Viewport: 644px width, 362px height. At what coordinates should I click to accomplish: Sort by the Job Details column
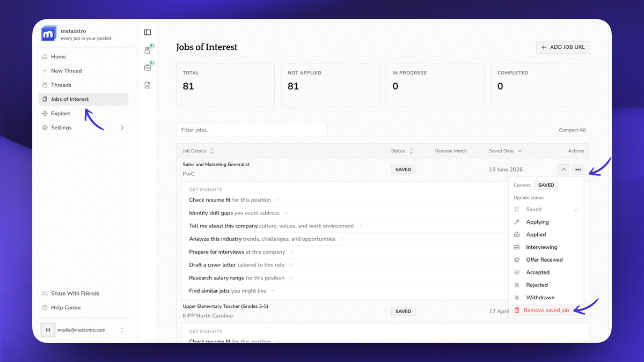coord(199,151)
